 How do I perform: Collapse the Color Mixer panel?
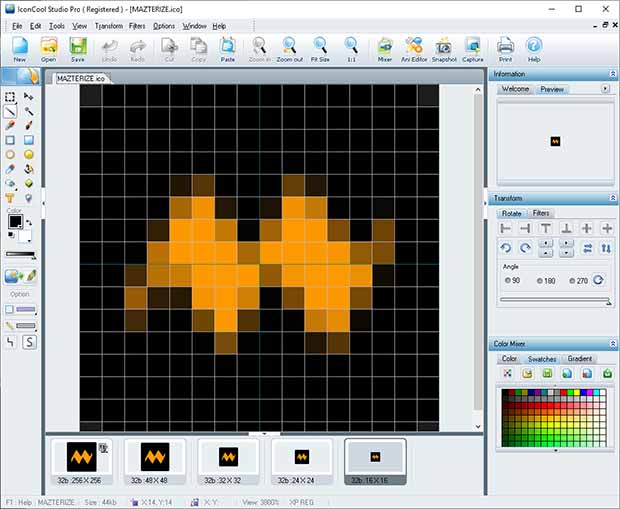tap(612, 344)
